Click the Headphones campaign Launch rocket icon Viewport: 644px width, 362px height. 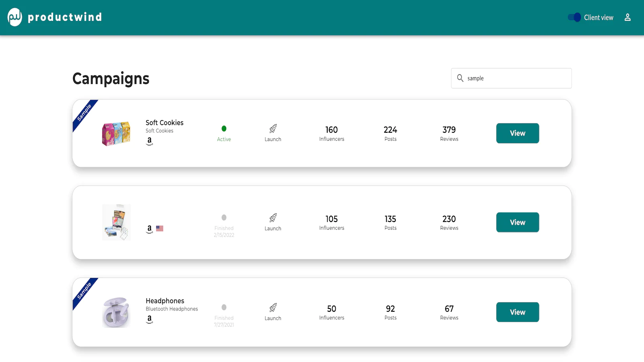point(273,308)
